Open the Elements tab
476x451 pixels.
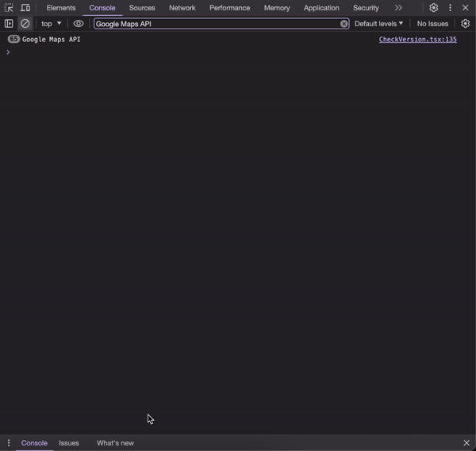click(61, 8)
